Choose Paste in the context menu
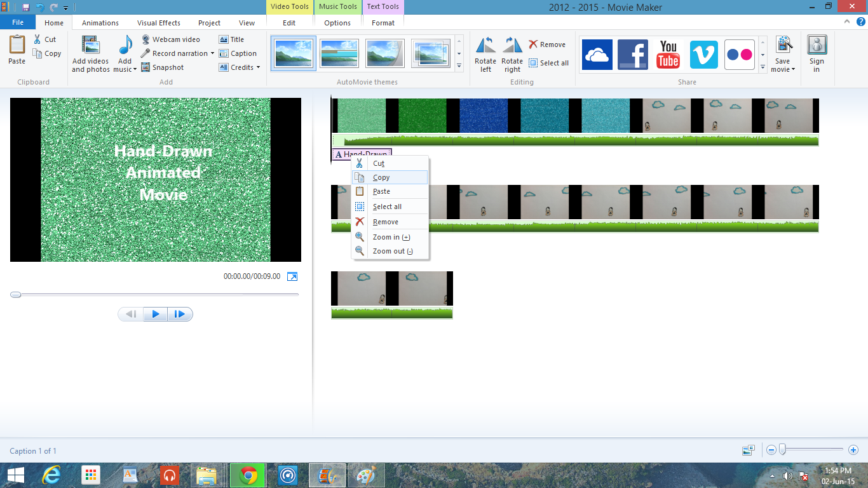The width and height of the screenshot is (868, 488). pyautogui.click(x=390, y=191)
